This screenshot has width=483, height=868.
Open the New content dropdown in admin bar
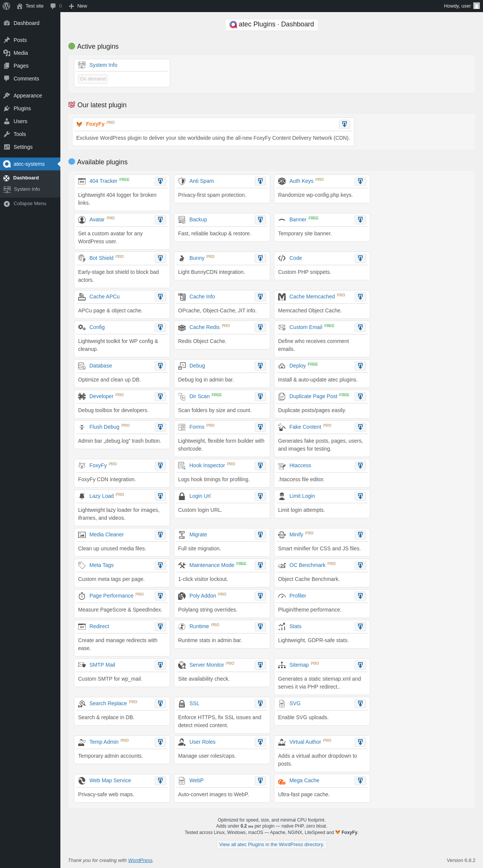(x=78, y=6)
